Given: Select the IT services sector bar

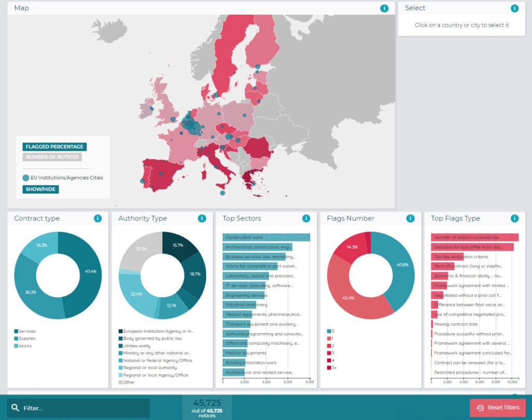Looking at the screenshot, I should pos(249,285).
